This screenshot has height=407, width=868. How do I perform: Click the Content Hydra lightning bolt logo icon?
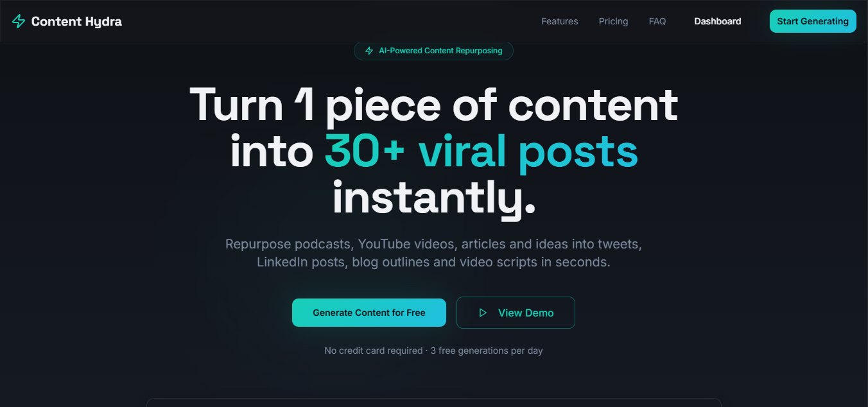pyautogui.click(x=18, y=21)
